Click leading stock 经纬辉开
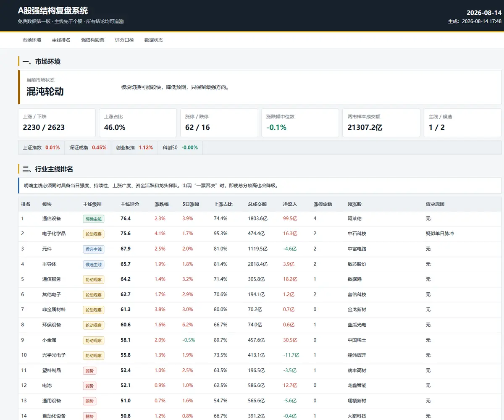The height and width of the screenshot is (420, 504). (x=357, y=355)
